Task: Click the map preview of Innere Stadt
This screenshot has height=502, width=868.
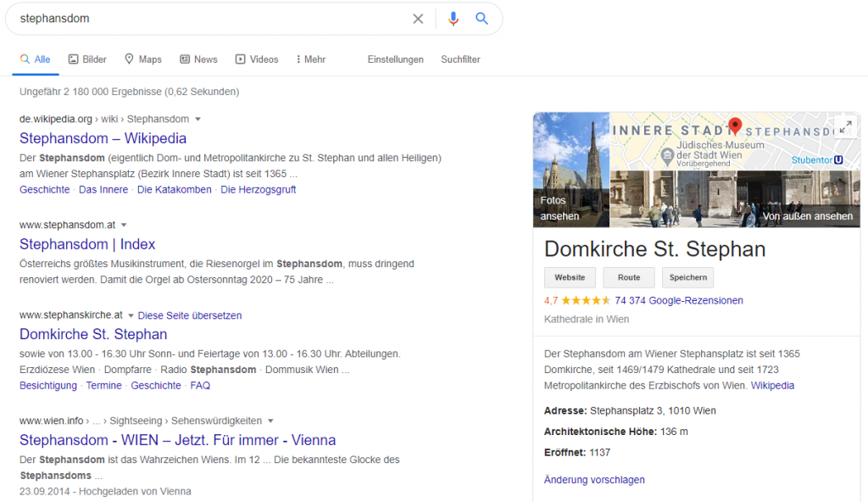Action: coord(735,142)
